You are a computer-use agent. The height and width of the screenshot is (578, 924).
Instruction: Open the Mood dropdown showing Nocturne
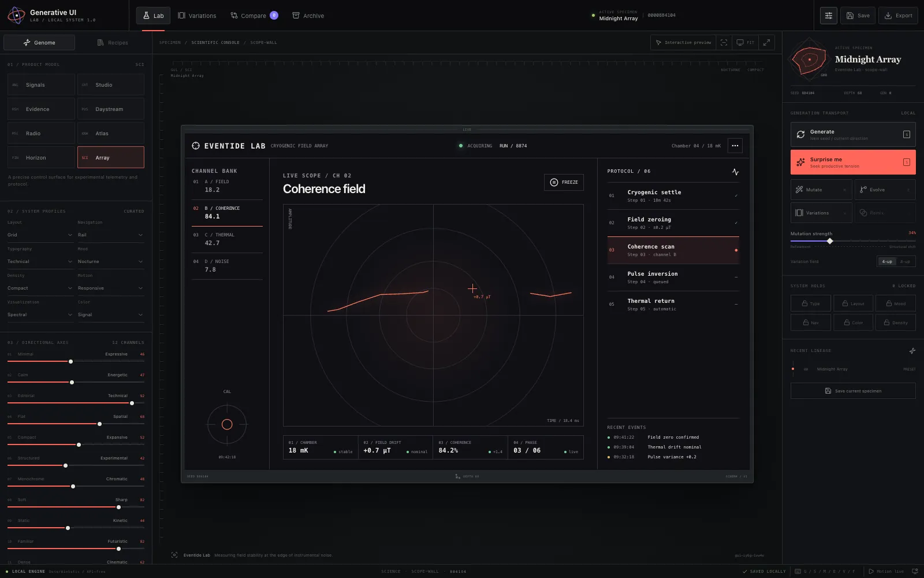click(110, 261)
